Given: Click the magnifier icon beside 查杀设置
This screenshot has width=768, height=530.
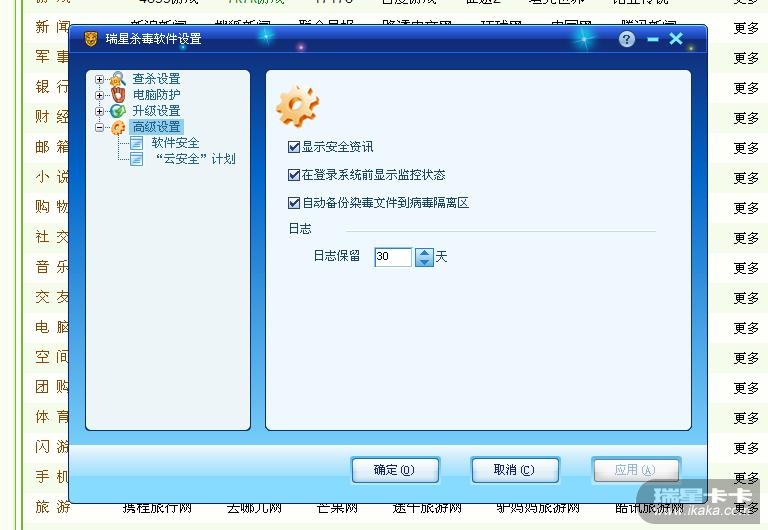Looking at the screenshot, I should point(118,78).
